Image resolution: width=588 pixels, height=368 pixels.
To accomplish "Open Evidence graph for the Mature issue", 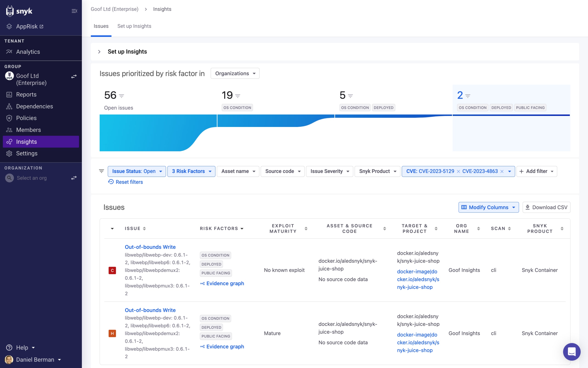I will [222, 346].
